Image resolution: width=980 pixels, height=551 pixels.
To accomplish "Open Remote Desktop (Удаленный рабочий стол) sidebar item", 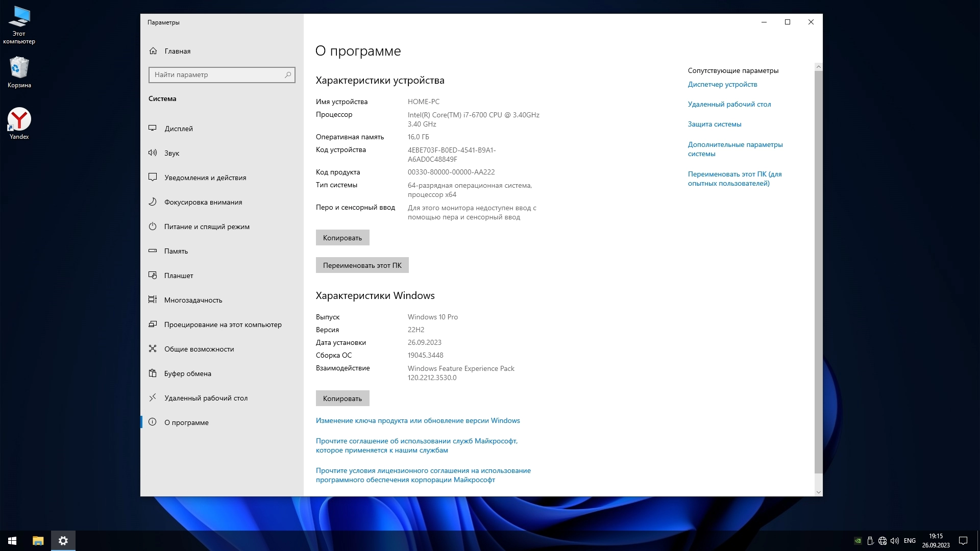I will coord(206,398).
